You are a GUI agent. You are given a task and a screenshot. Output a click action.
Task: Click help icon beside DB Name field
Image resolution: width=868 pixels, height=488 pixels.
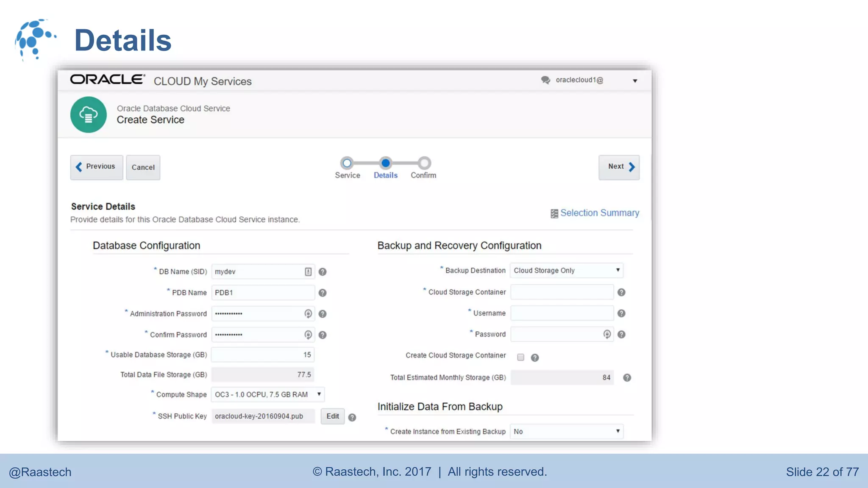[x=323, y=272]
